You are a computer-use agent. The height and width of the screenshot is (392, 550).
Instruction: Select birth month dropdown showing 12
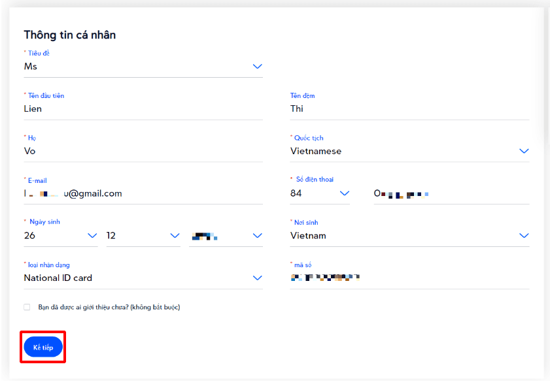pyautogui.click(x=143, y=236)
